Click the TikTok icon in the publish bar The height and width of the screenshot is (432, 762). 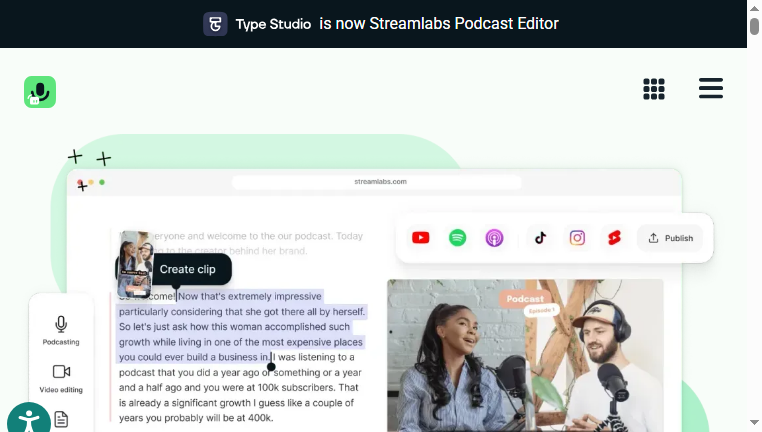tap(540, 238)
